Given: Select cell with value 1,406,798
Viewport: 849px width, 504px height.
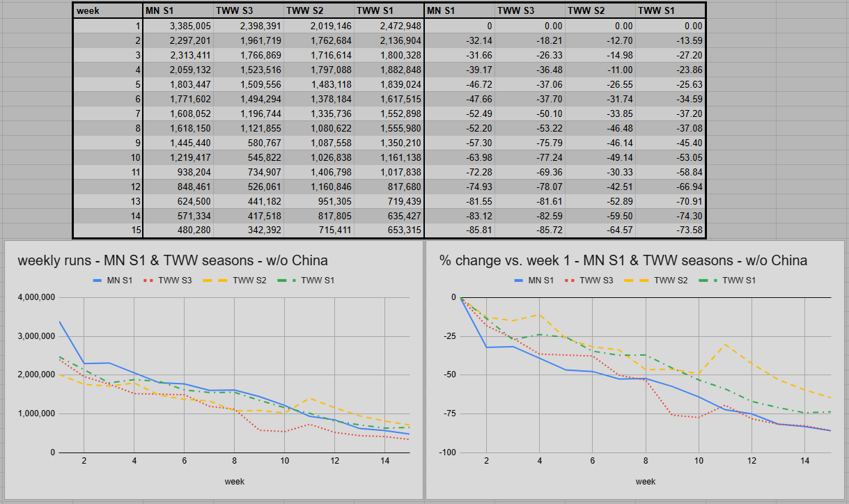Looking at the screenshot, I should (x=319, y=172).
